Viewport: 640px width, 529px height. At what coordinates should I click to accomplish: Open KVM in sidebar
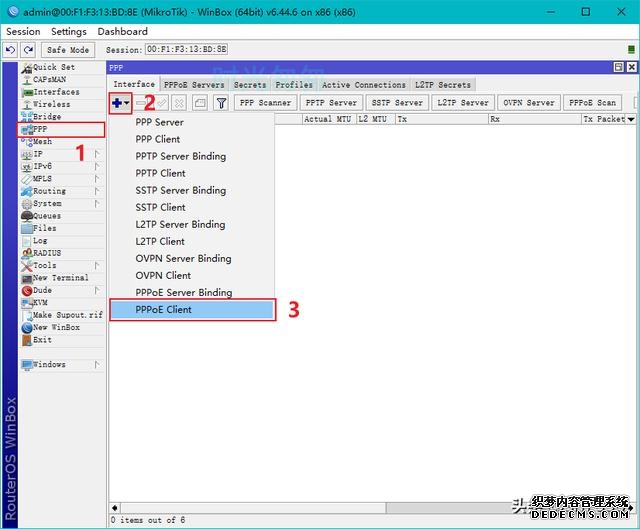click(62, 302)
